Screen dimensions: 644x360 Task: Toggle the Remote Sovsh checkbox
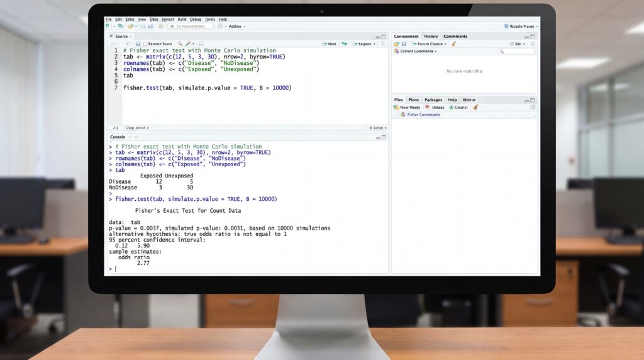coord(145,43)
